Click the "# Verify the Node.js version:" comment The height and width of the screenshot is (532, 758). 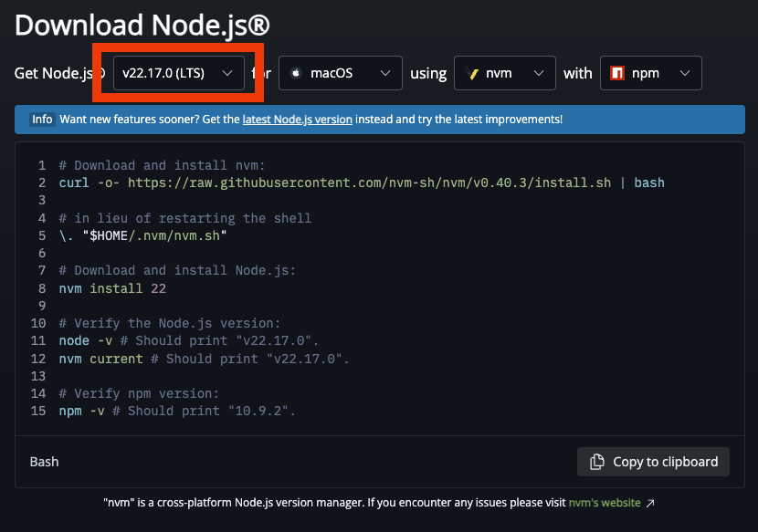(170, 323)
